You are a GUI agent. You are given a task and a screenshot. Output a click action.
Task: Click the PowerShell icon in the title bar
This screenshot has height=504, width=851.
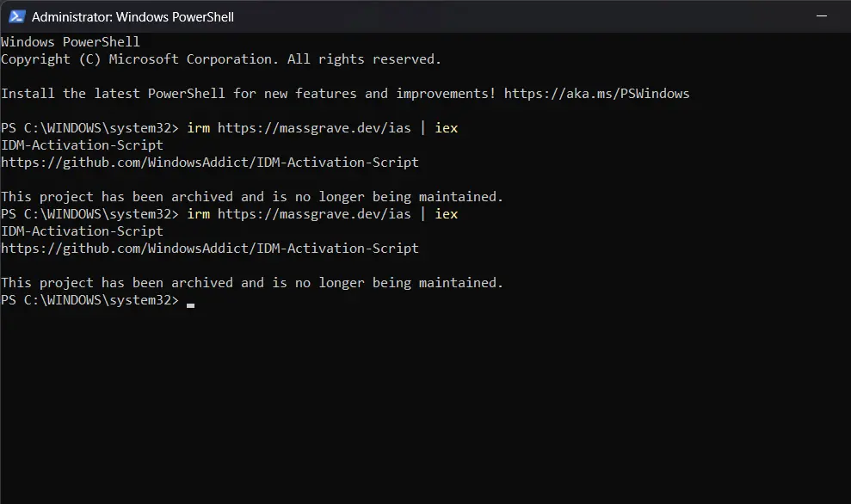click(x=17, y=17)
